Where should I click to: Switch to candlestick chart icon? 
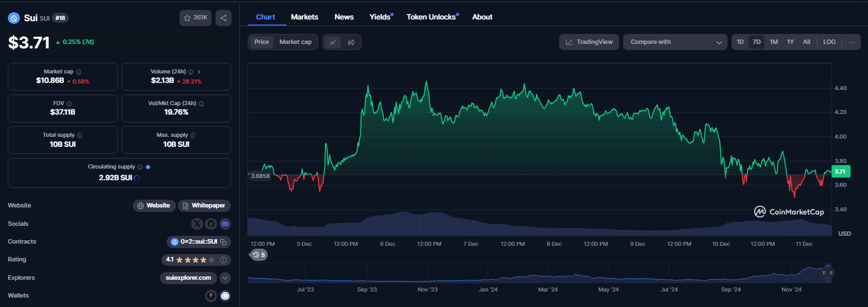(x=351, y=42)
